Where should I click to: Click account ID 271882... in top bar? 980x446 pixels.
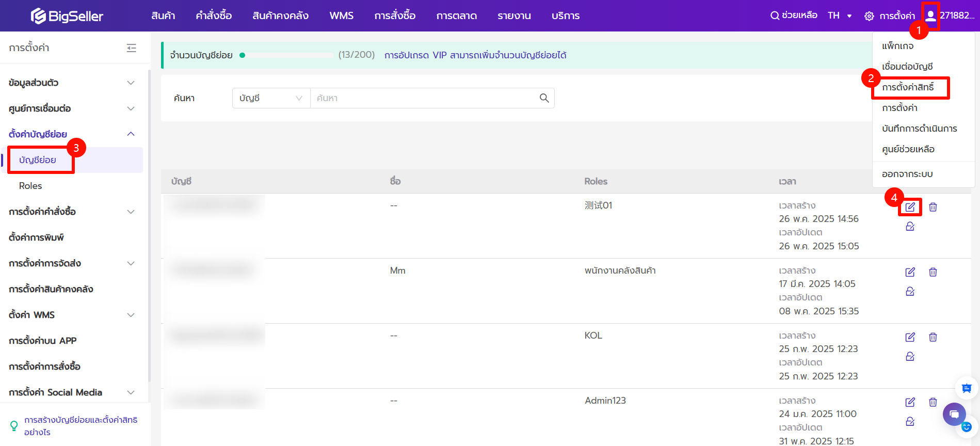click(957, 15)
